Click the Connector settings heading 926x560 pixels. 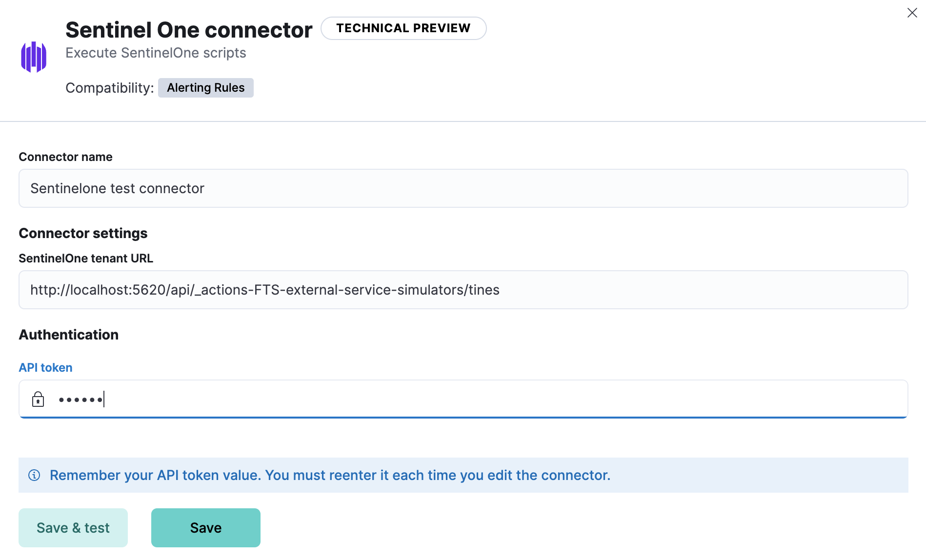[83, 233]
